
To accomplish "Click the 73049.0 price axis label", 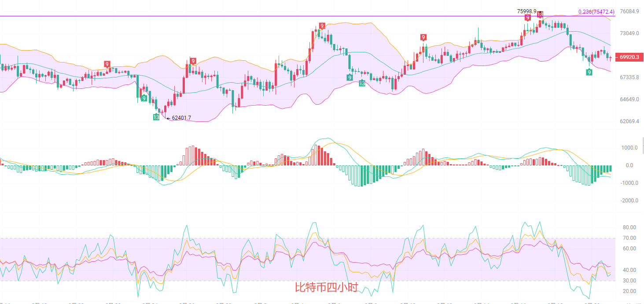I will [x=629, y=33].
